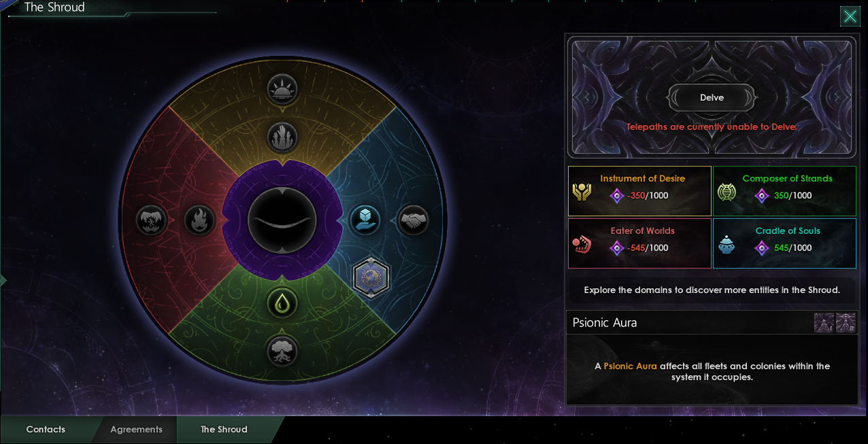The image size is (868, 444).
Task: Click the handshake icon in blue domain
Action: click(x=412, y=220)
